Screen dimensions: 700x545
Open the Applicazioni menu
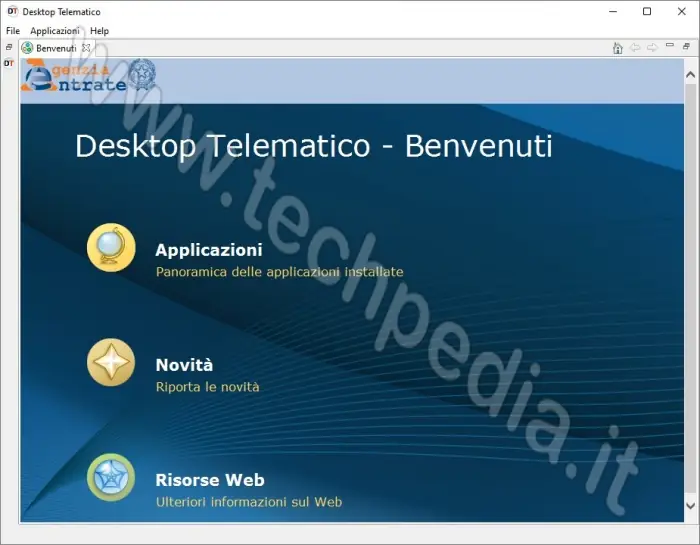click(55, 31)
